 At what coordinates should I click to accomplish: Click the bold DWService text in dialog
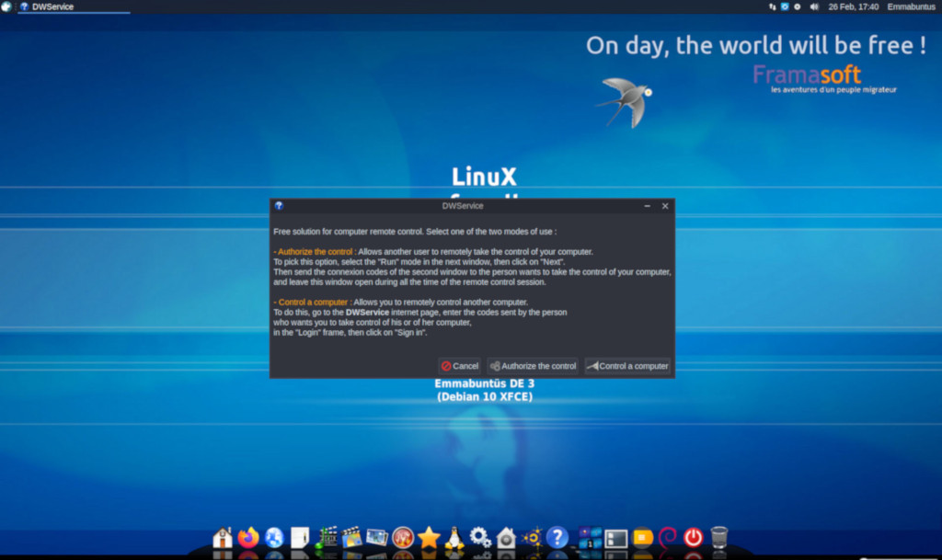pyautogui.click(x=367, y=312)
